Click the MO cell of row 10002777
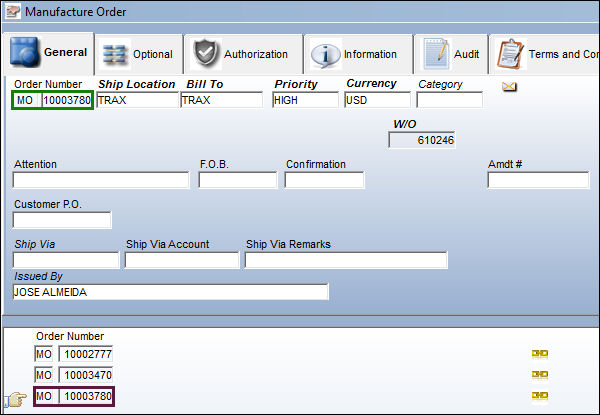 pos(44,354)
